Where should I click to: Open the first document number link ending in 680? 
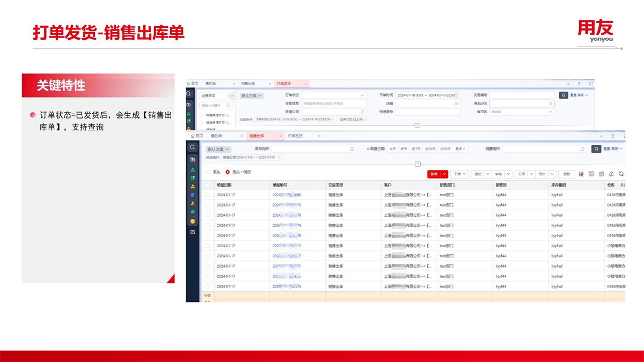click(x=287, y=195)
